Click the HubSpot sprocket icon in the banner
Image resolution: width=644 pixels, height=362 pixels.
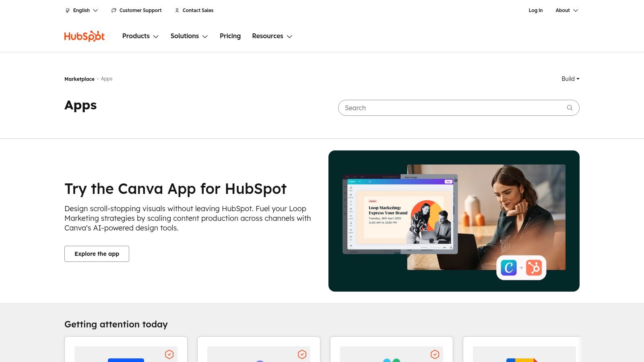pyautogui.click(x=534, y=267)
